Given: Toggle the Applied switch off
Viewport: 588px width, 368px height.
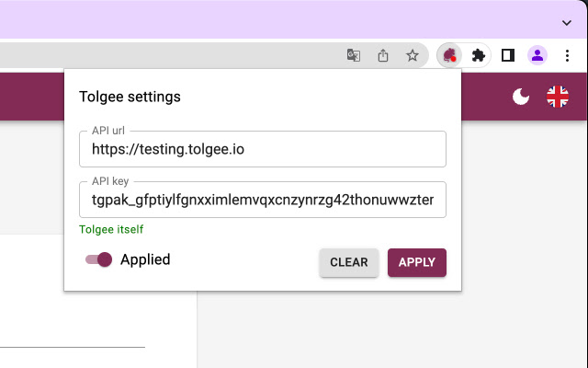Looking at the screenshot, I should pos(98,259).
